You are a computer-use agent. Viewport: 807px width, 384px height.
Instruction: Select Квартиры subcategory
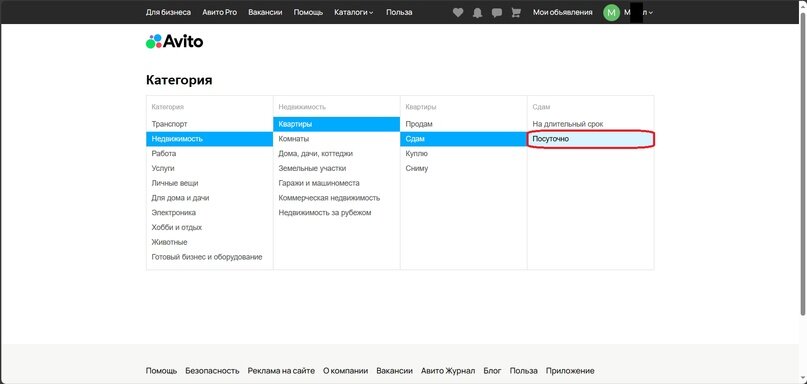pos(337,124)
